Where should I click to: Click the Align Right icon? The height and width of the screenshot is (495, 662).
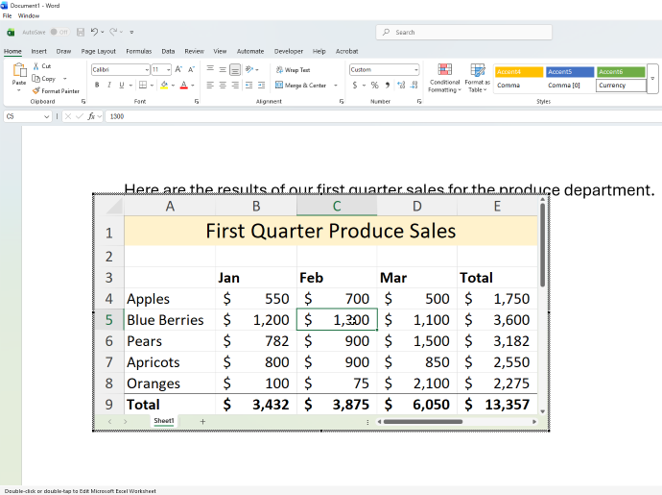point(235,85)
